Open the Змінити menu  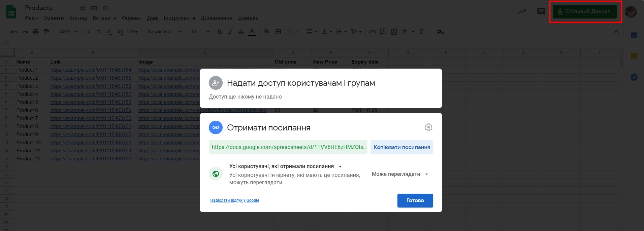pos(54,18)
